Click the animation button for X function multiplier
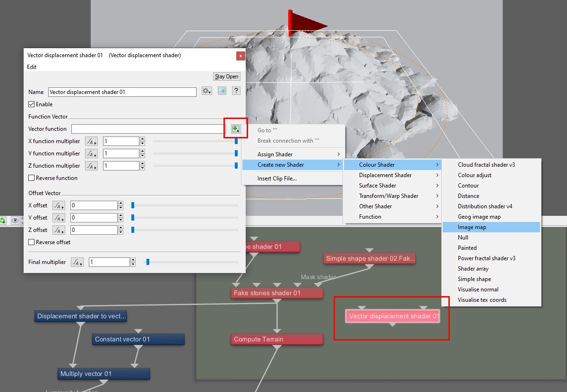This screenshot has height=392, width=567. point(91,141)
